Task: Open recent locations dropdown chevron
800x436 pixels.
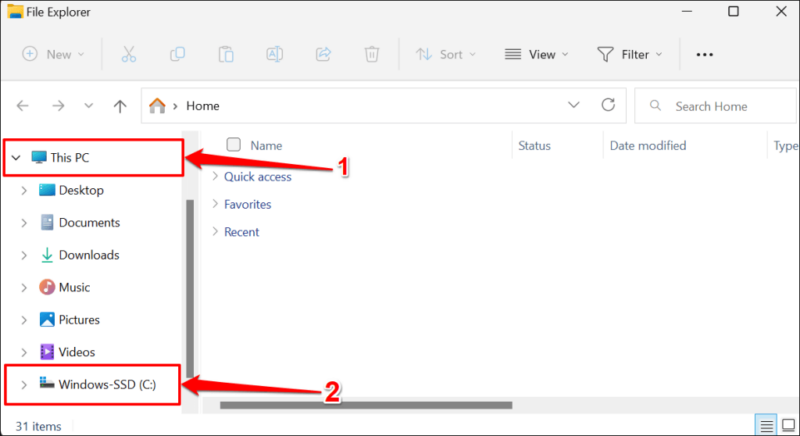Action: pos(89,106)
